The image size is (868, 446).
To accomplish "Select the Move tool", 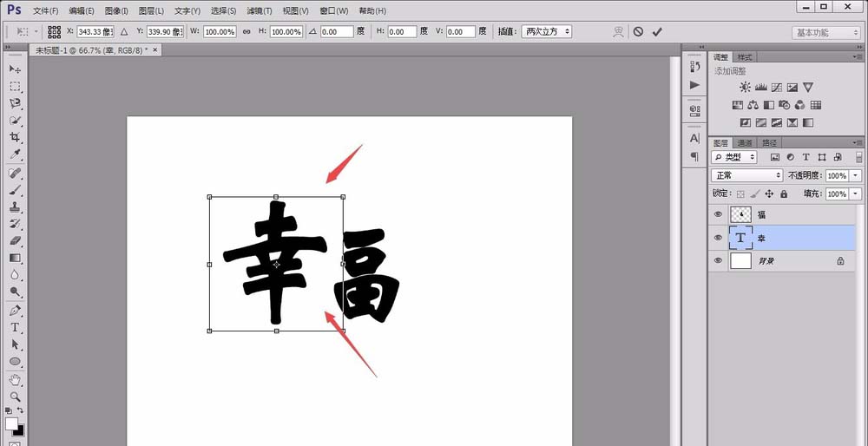I will click(x=15, y=69).
